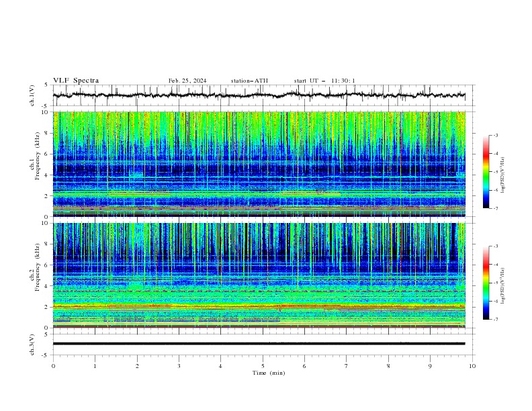Click the ch.1 voltage waveform trace
This screenshot has width=532, height=411.
pyautogui.click(x=259, y=95)
